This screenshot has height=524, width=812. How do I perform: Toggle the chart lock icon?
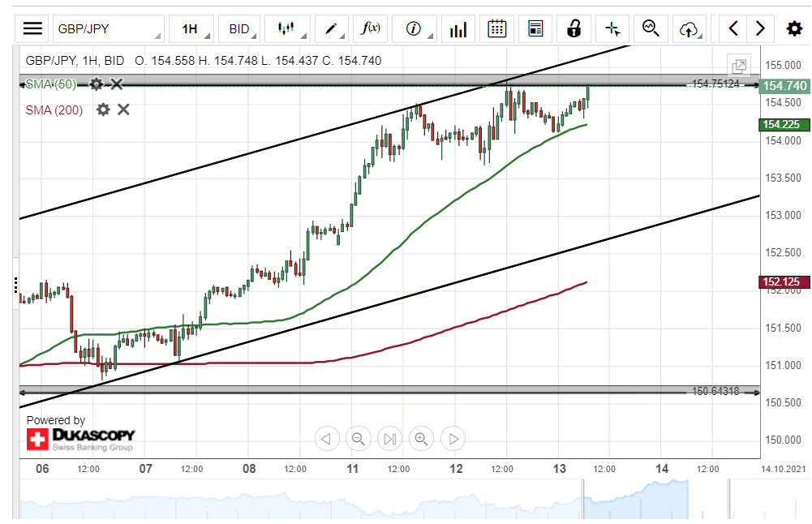(574, 29)
